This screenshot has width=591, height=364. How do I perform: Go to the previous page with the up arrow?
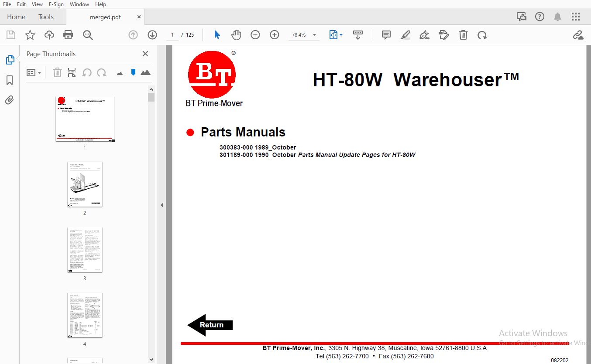tap(133, 35)
